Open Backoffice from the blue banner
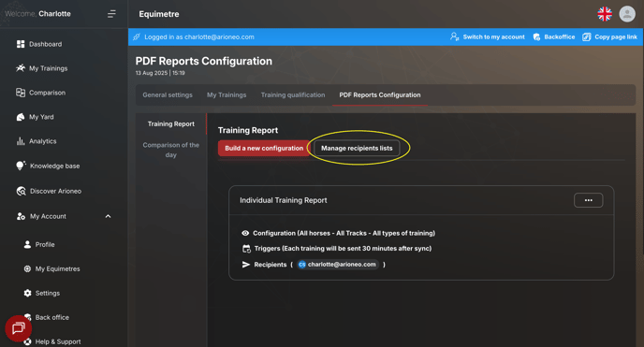The height and width of the screenshot is (347, 644). [554, 36]
